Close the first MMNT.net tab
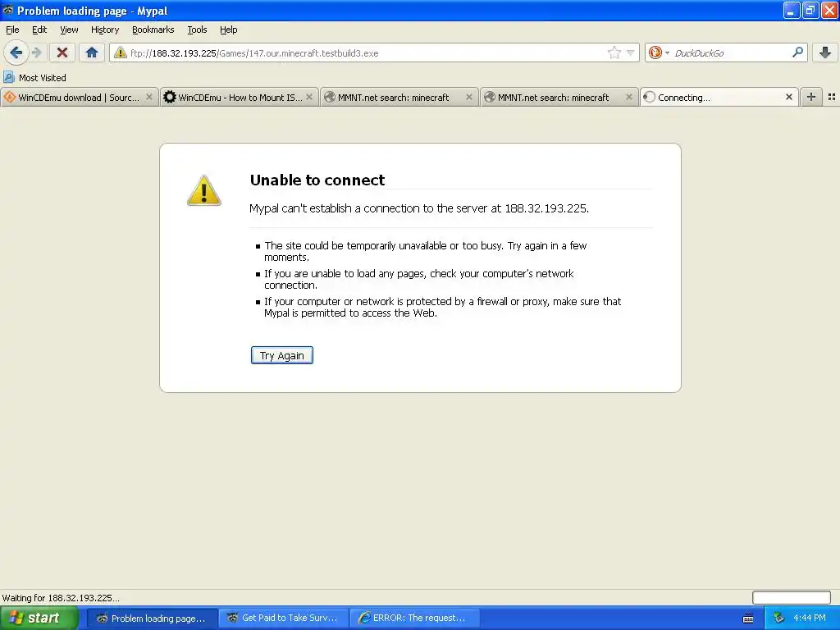Image resolution: width=840 pixels, height=630 pixels. click(468, 97)
